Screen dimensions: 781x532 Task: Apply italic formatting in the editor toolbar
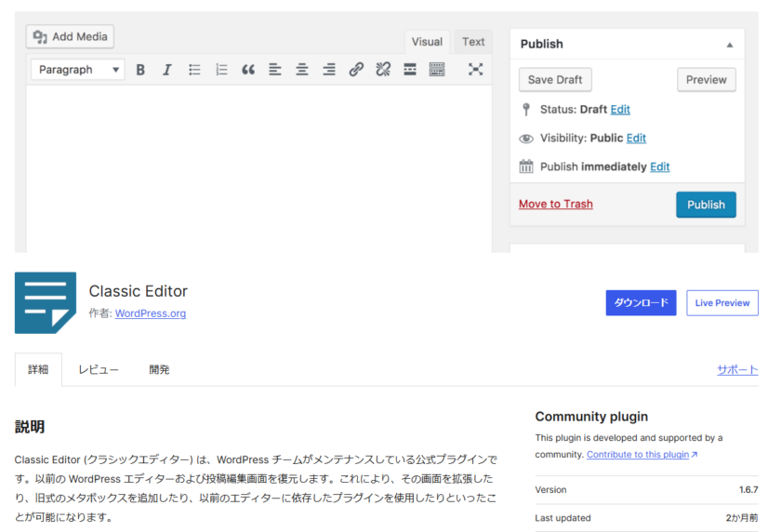[x=167, y=70]
